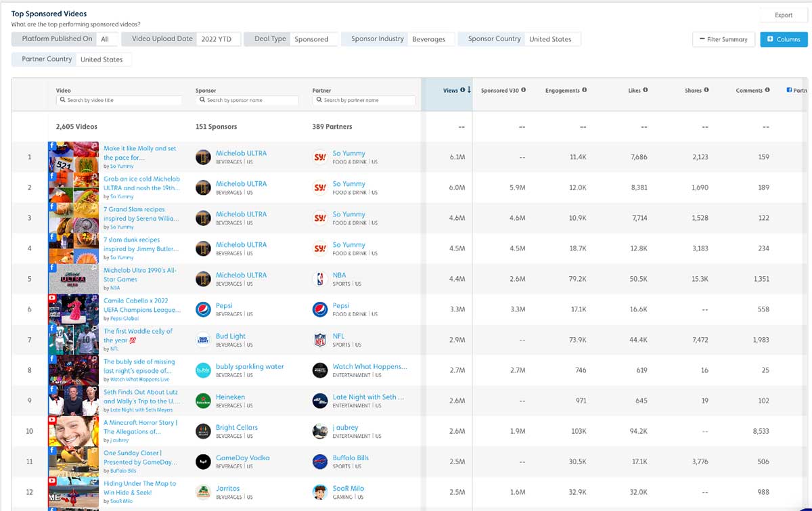Click the Pepsi sponsor logo icon
The image size is (812, 511).
point(203,309)
